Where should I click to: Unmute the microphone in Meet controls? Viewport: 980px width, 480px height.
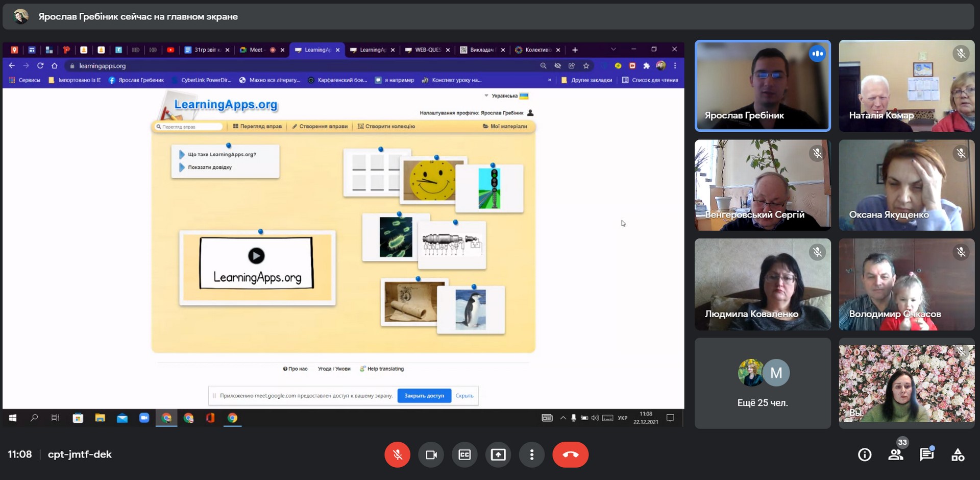click(x=397, y=454)
